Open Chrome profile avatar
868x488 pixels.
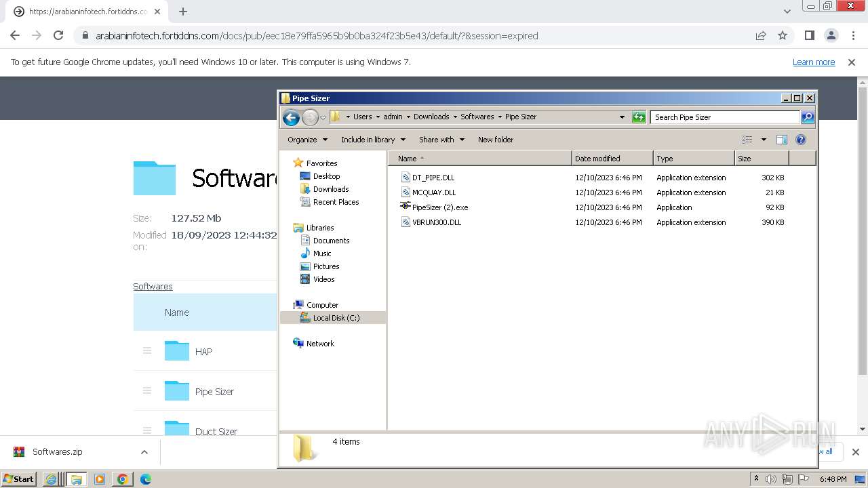831,36
